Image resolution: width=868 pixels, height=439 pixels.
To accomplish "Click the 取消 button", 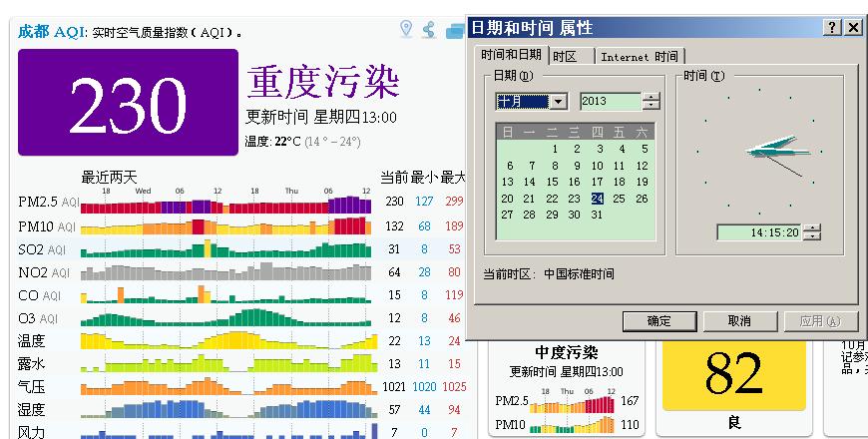I will (739, 321).
